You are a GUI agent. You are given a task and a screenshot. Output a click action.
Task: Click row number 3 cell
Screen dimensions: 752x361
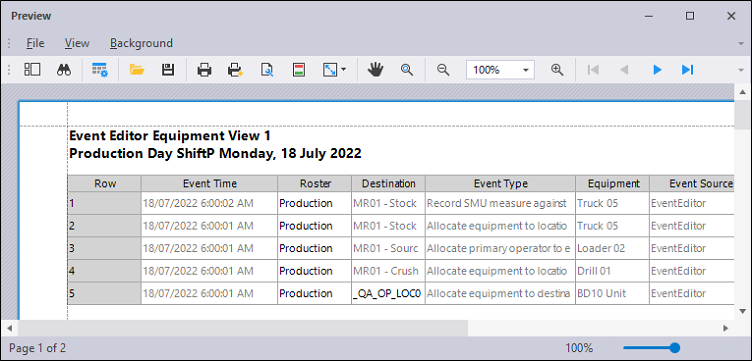(105, 248)
